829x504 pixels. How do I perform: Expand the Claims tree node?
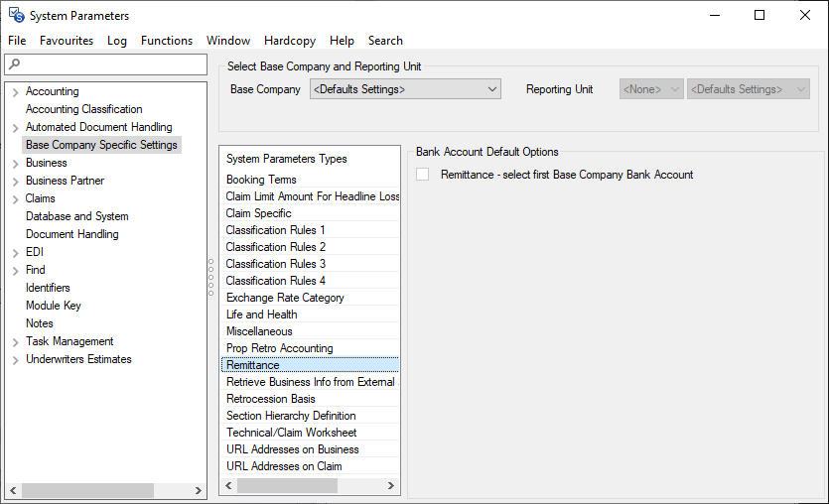15,198
